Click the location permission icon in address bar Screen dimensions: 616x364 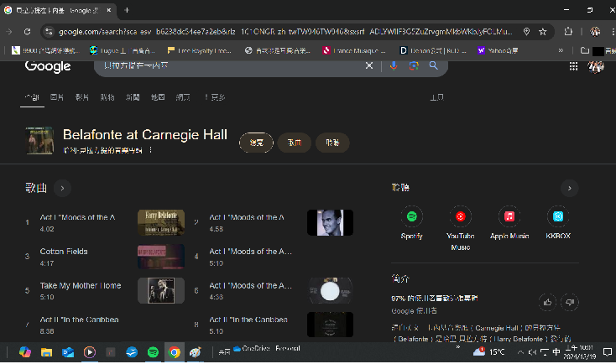[x=526, y=32]
